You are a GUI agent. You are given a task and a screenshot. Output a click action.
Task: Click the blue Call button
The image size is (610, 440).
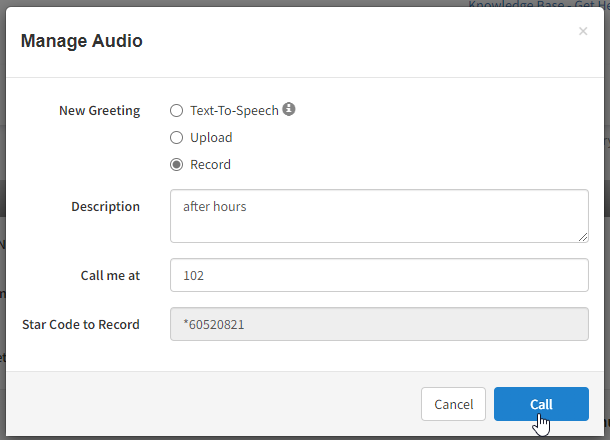point(541,404)
